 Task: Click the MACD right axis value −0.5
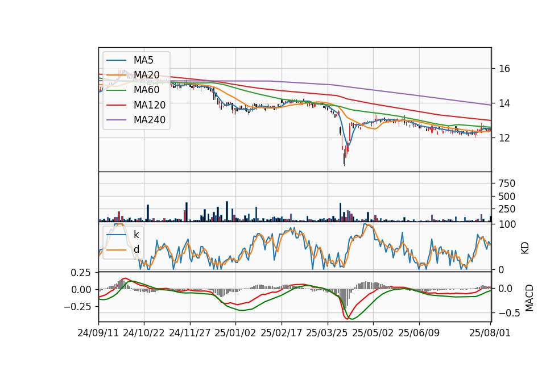[509, 313]
